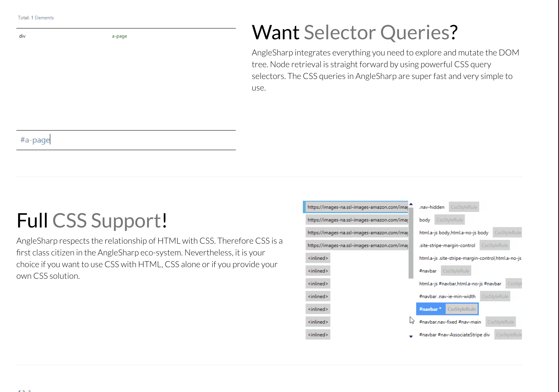Screen dimensions: 559x392
Task: Click the highlighted #navbar * rule
Action: click(x=430, y=309)
